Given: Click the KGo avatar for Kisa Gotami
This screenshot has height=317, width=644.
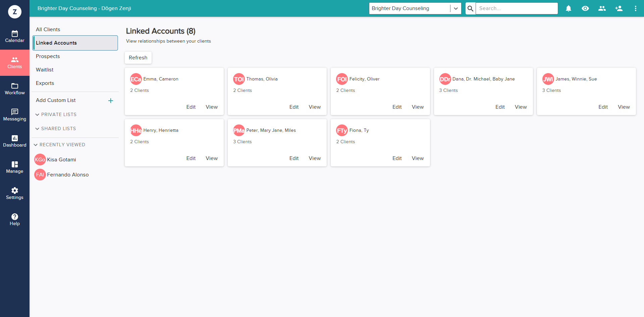Looking at the screenshot, I should [x=40, y=160].
